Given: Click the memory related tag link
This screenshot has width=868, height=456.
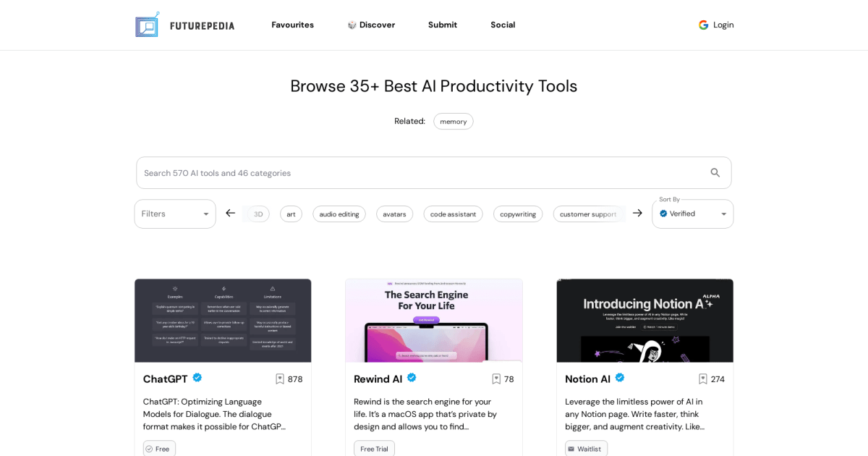Looking at the screenshot, I should (x=453, y=121).
